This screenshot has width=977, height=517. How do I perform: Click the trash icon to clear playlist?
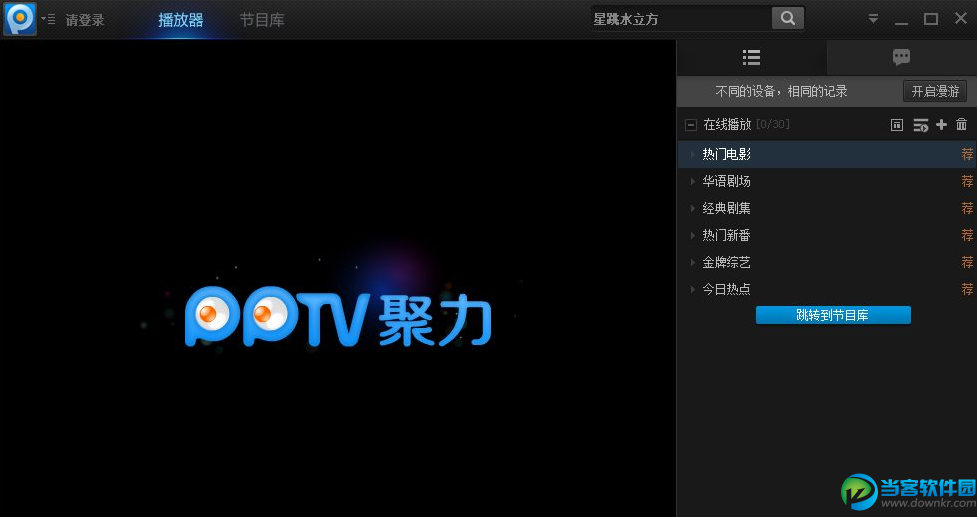coord(961,125)
